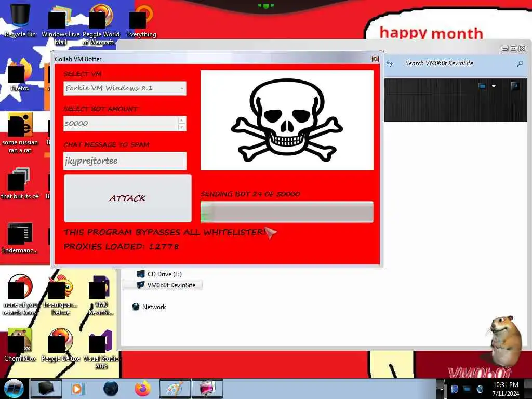Viewport: 532px width, 399px height.
Task: Show hidden system tray icons
Action: (x=442, y=389)
